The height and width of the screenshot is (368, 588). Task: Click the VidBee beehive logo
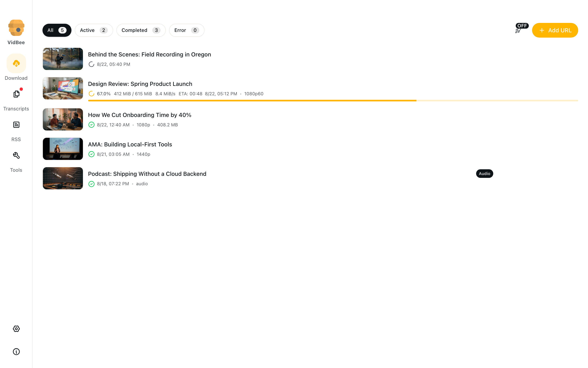tap(16, 28)
